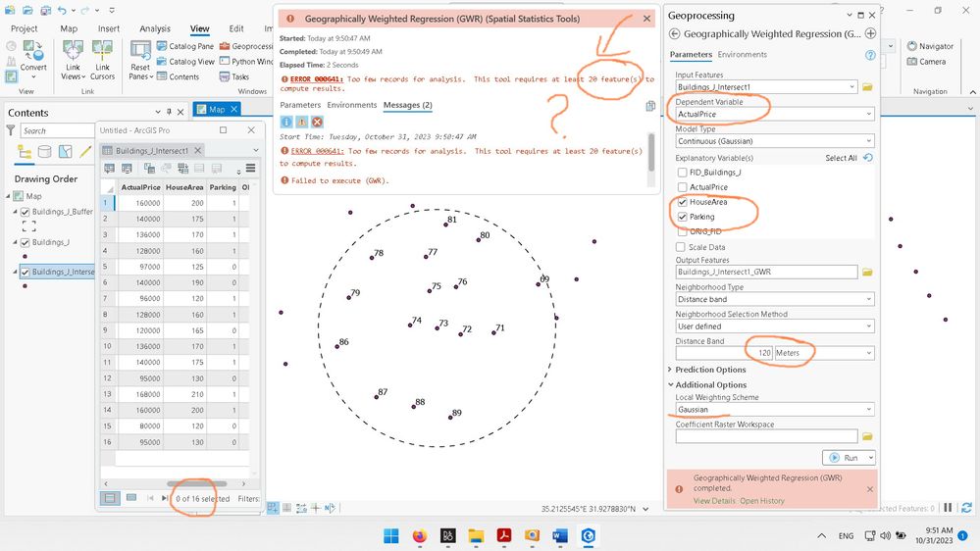The height and width of the screenshot is (551, 980).
Task: Click the Calculate Field icon in table toolbar
Action: (127, 168)
